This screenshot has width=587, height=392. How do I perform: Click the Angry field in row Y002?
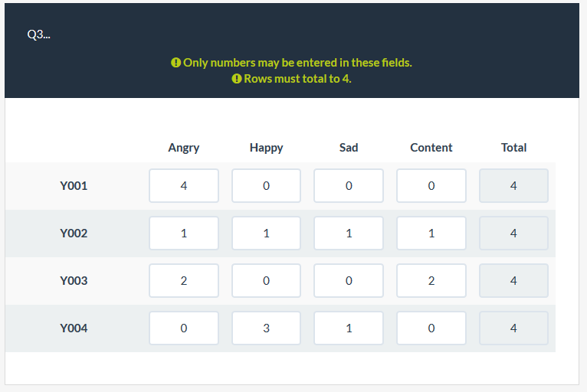click(x=184, y=234)
